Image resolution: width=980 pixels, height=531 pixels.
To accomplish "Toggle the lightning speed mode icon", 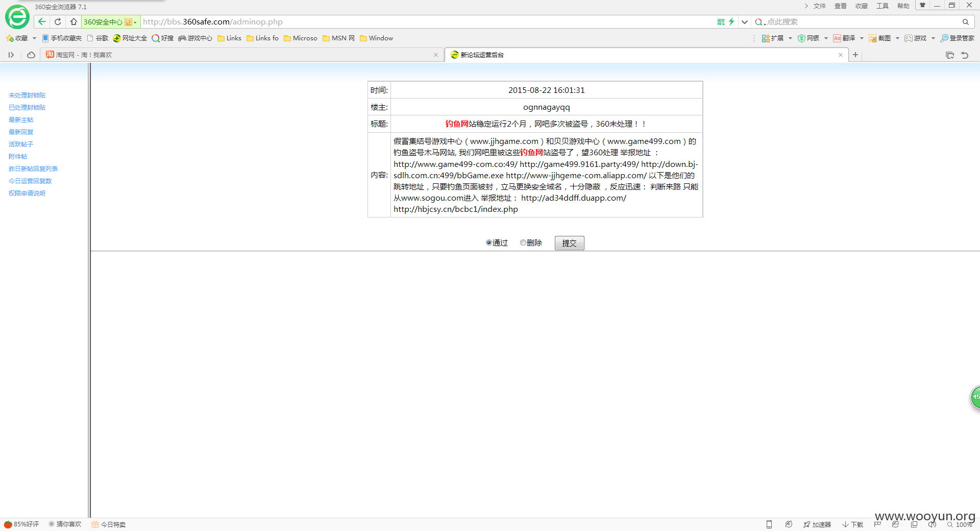I will click(731, 21).
